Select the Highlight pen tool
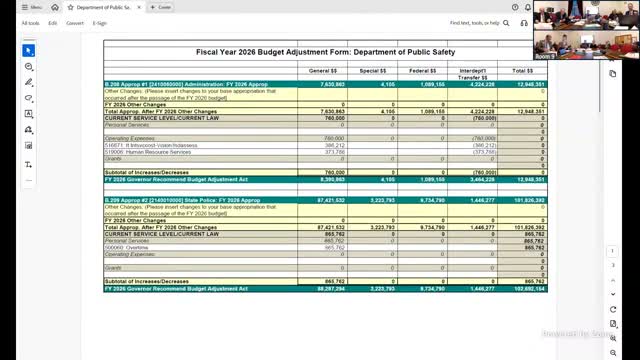 (29, 82)
